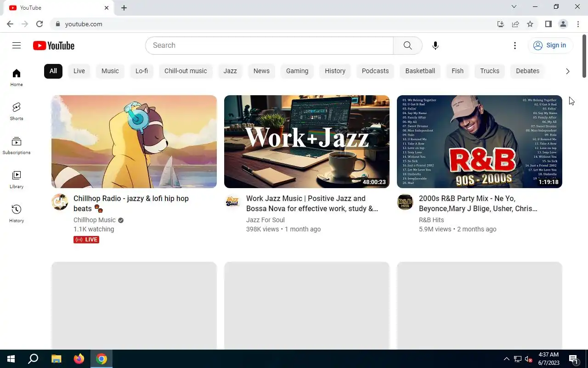The height and width of the screenshot is (368, 588).
Task: Toggle the browser side panel
Action: click(548, 24)
